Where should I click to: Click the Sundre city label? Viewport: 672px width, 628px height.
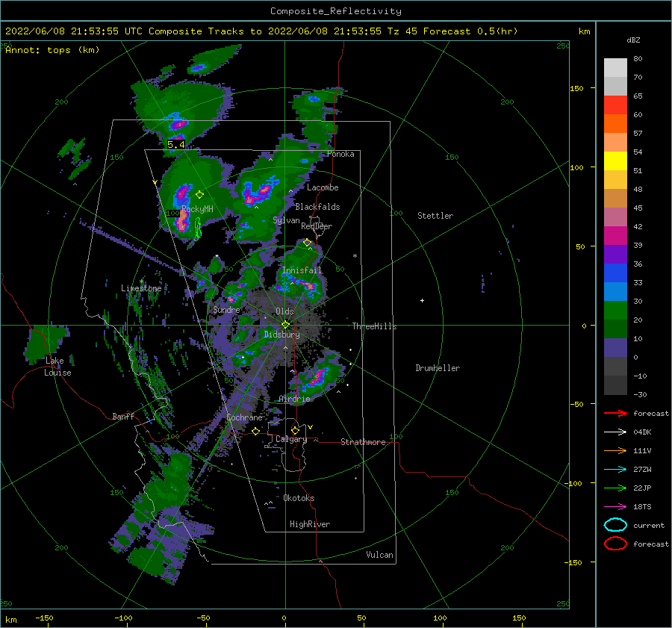(x=226, y=309)
